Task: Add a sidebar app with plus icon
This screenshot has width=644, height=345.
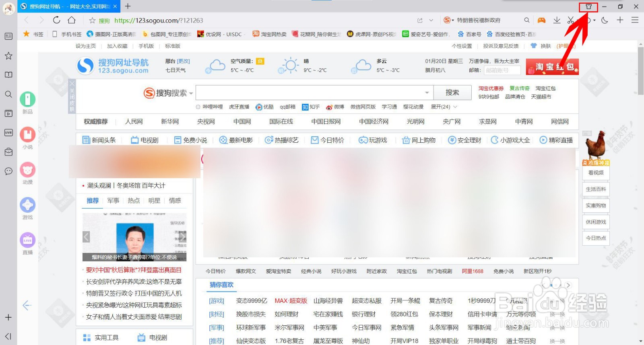Action: click(x=8, y=317)
